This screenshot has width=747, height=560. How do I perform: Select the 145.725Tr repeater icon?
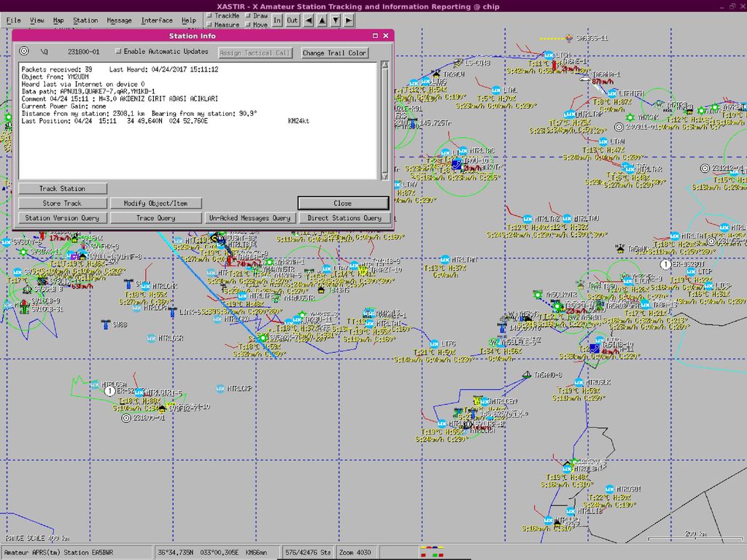coord(414,122)
